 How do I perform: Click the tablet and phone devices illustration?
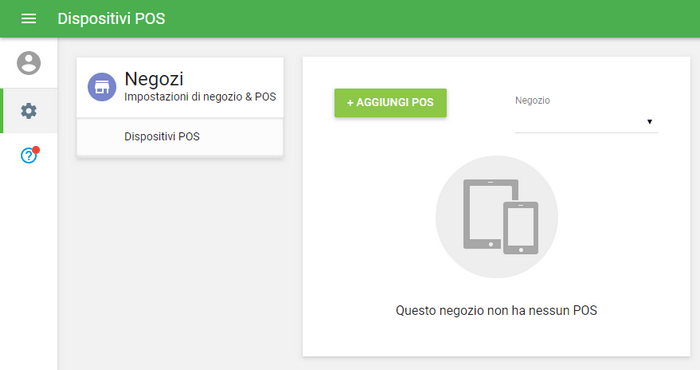pyautogui.click(x=497, y=217)
